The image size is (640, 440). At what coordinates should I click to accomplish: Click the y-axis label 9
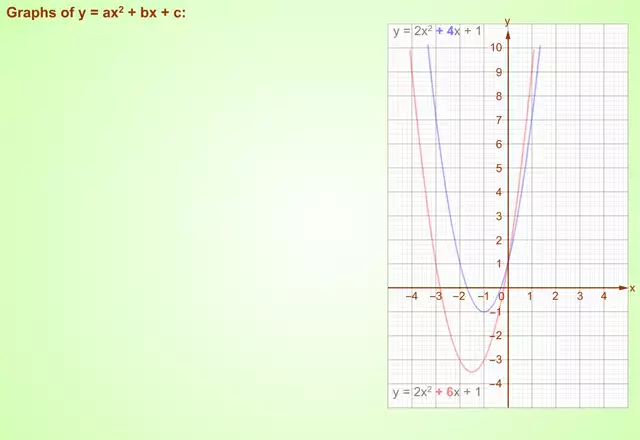(x=499, y=72)
